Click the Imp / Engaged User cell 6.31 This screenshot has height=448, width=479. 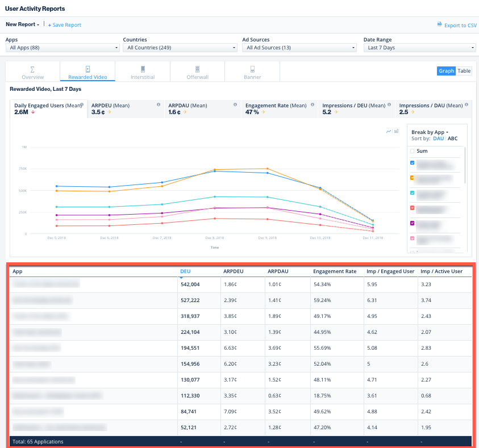pos(372,300)
